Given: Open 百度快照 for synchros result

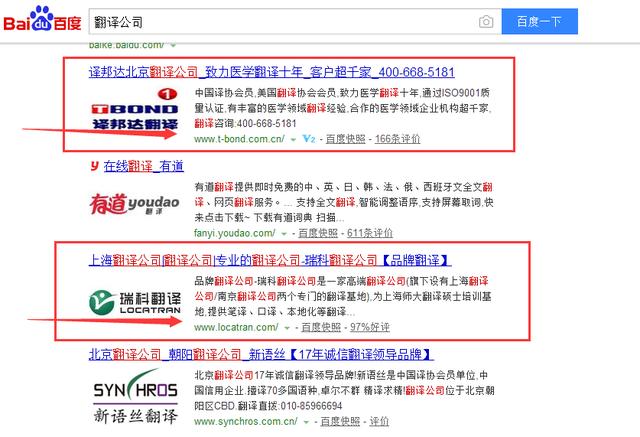Looking at the screenshot, I should point(340,421).
